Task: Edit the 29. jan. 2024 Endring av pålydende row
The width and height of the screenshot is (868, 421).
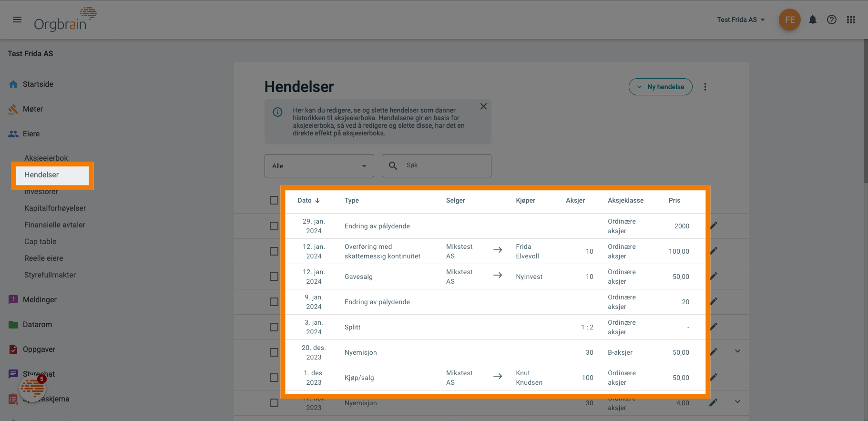Action: [x=714, y=226]
